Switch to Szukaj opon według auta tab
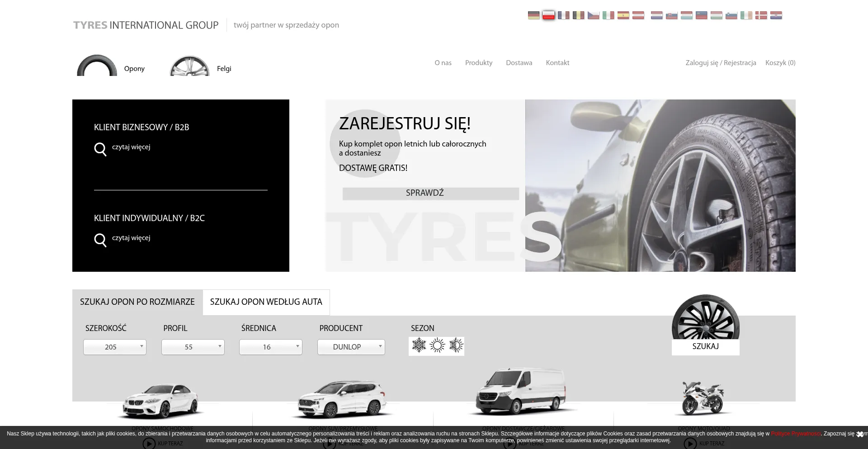The width and height of the screenshot is (868, 449). pyautogui.click(x=266, y=302)
